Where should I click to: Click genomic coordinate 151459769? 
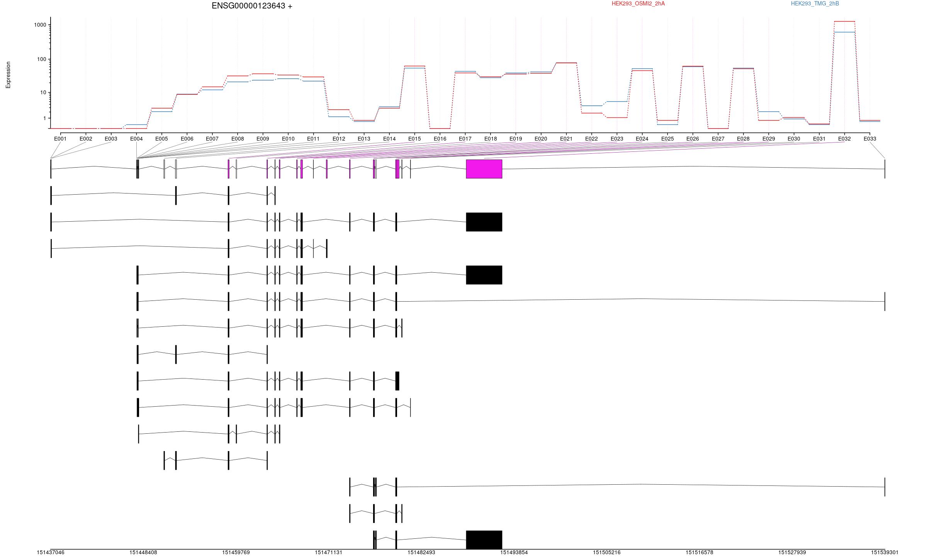(x=236, y=553)
